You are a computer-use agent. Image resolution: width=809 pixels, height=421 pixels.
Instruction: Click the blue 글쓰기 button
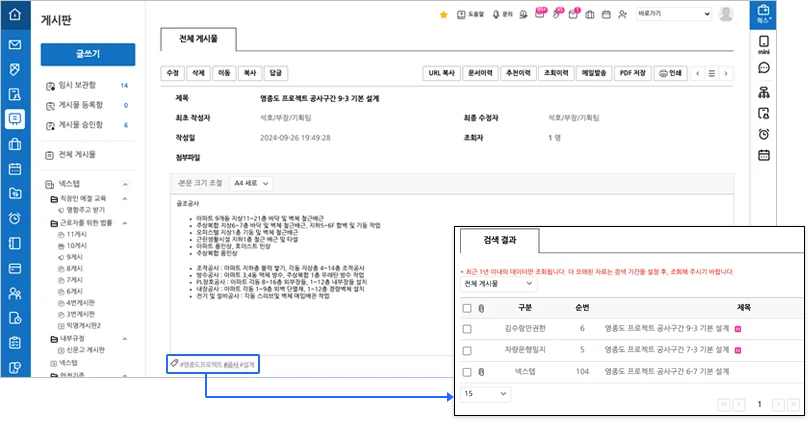point(86,54)
